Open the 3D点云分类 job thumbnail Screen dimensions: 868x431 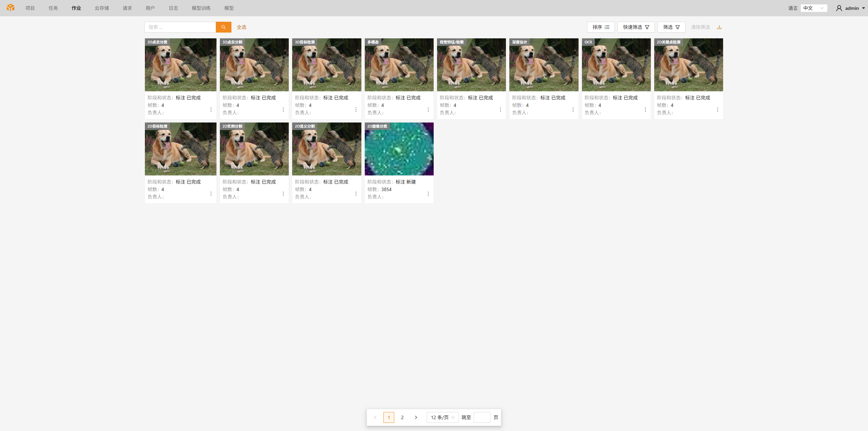click(x=181, y=65)
